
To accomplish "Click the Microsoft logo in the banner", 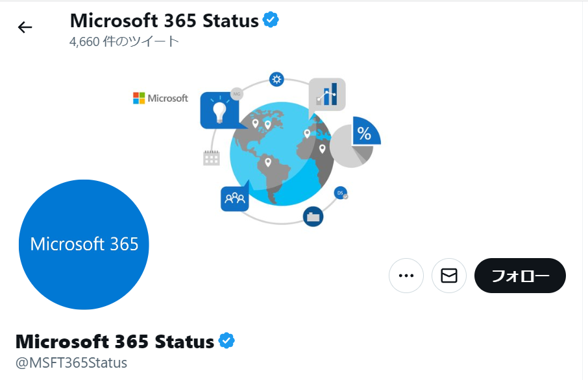I will (x=160, y=98).
